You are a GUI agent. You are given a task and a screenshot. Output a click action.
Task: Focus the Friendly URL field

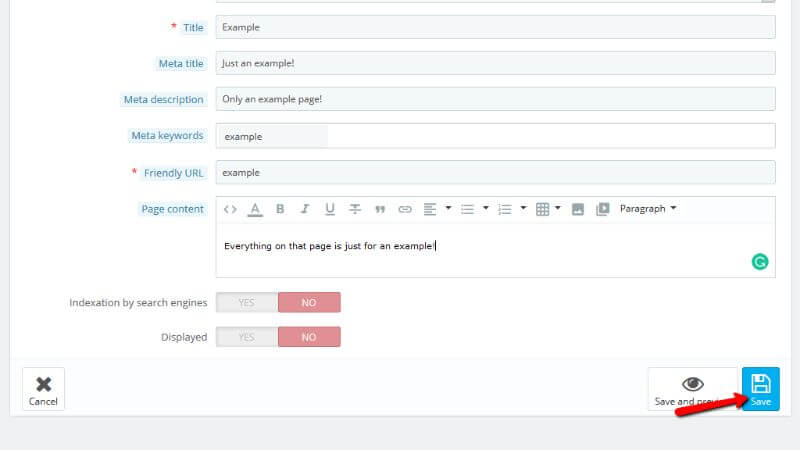coord(495,172)
